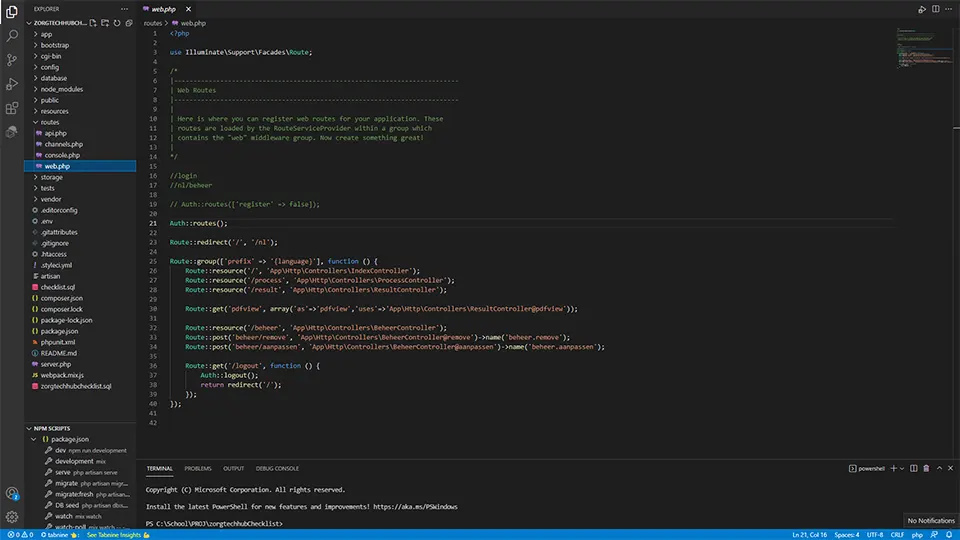Click the New File icon in Explorer
960x540 pixels.
pos(93,23)
